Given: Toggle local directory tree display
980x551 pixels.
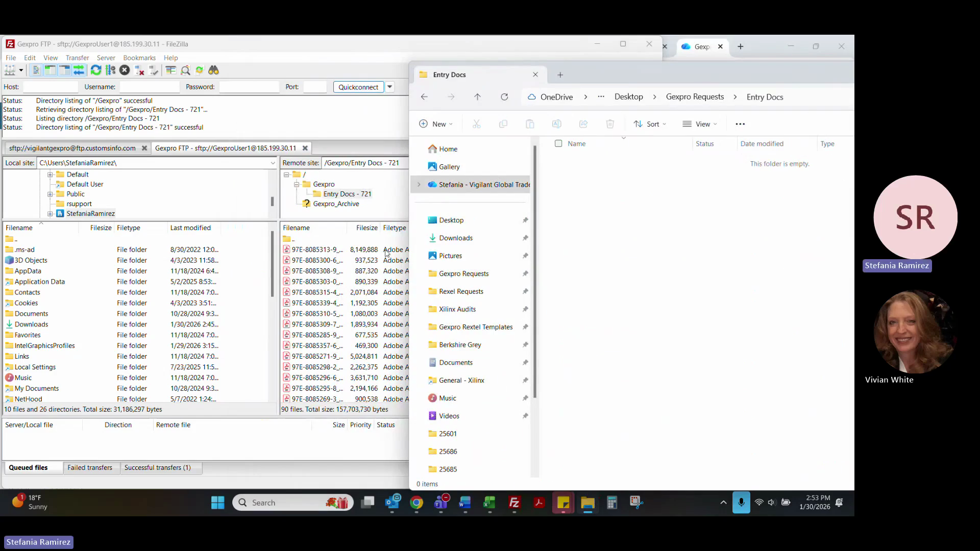Looking at the screenshot, I should tap(50, 70).
